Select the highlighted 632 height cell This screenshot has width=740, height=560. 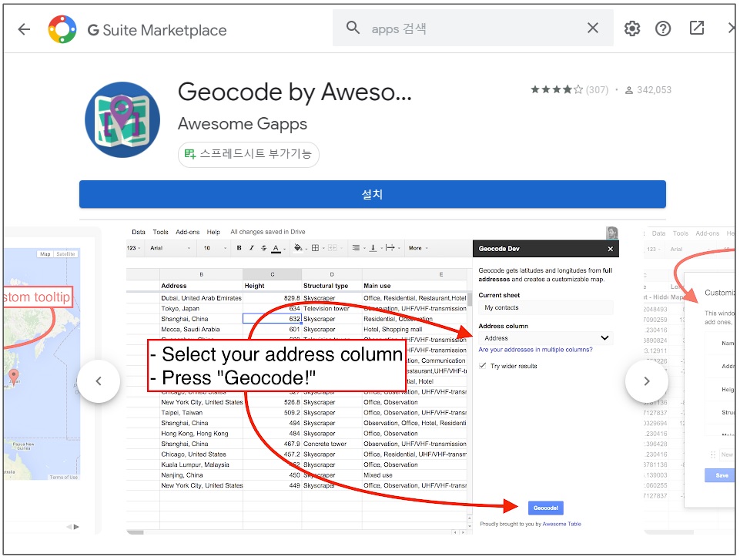click(273, 319)
